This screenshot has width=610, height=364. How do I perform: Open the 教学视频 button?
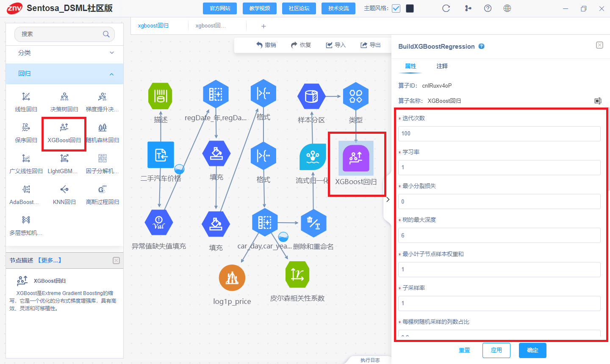260,8
